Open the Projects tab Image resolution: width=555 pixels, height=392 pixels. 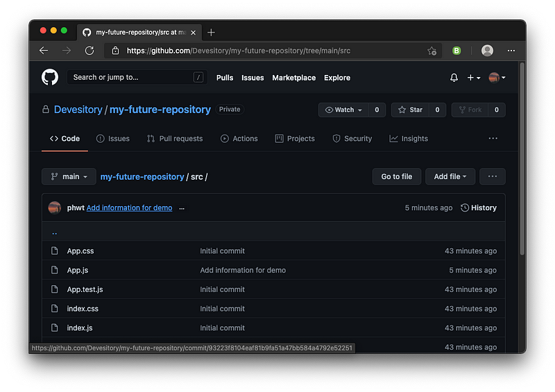pyautogui.click(x=295, y=139)
